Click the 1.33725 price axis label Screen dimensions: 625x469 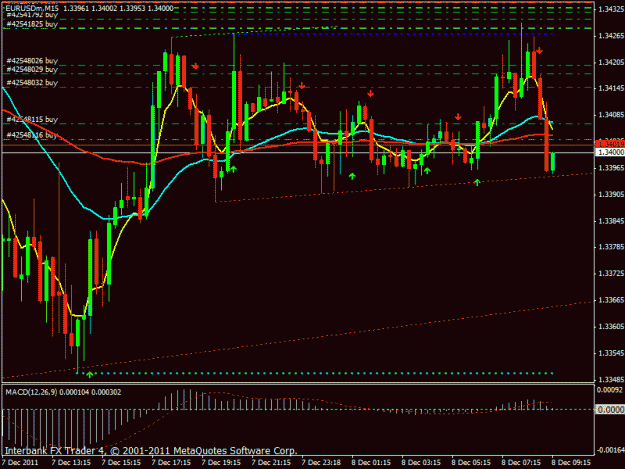[611, 274]
